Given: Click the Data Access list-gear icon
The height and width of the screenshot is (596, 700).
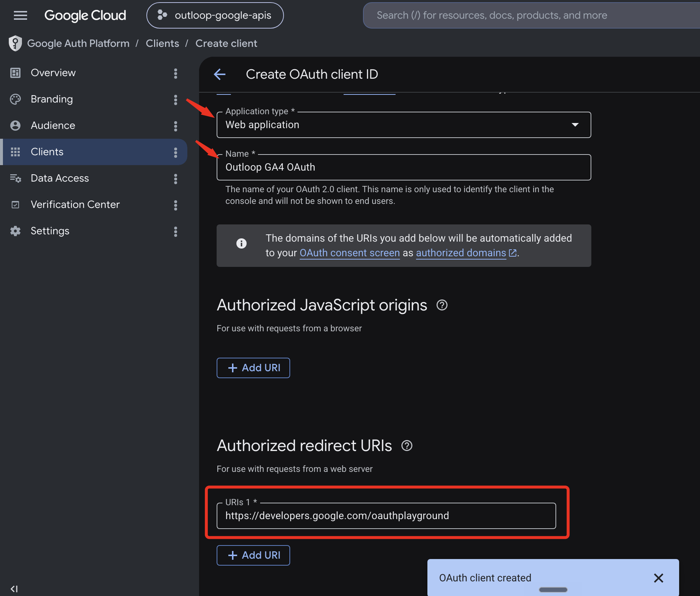Looking at the screenshot, I should 15,178.
